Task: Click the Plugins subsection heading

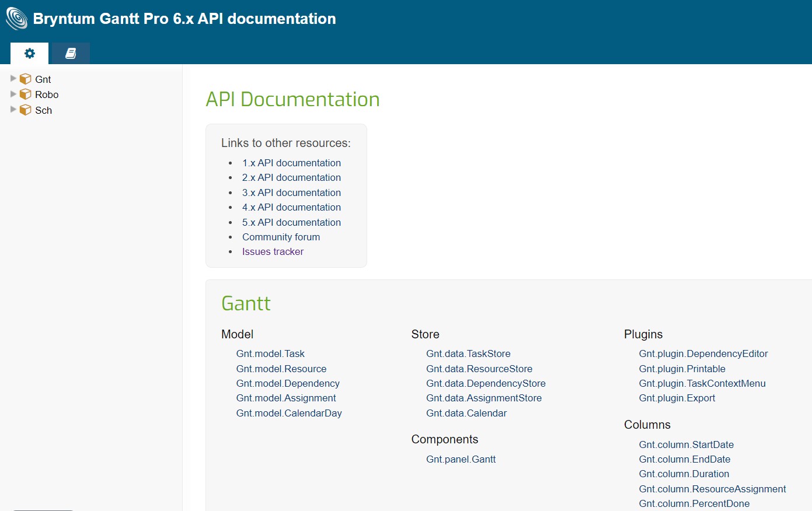Action: (x=643, y=334)
